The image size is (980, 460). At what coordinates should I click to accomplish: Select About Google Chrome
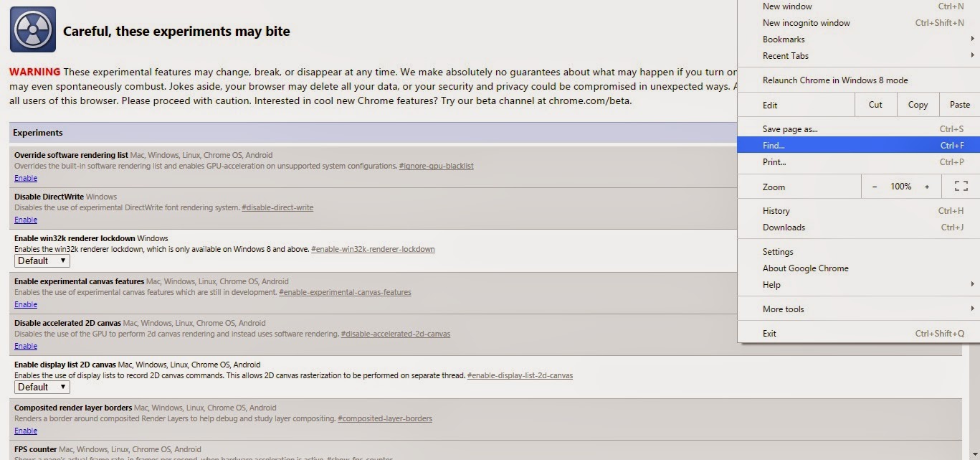coord(859,268)
